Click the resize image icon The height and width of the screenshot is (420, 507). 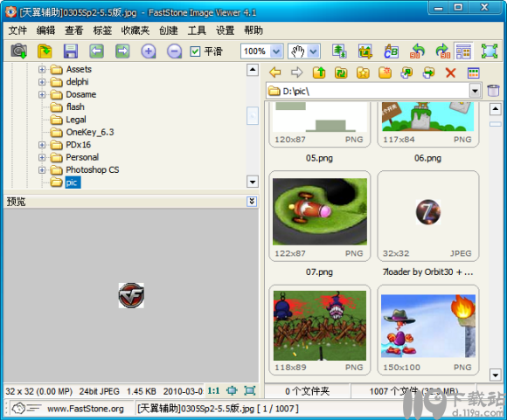[339, 51]
